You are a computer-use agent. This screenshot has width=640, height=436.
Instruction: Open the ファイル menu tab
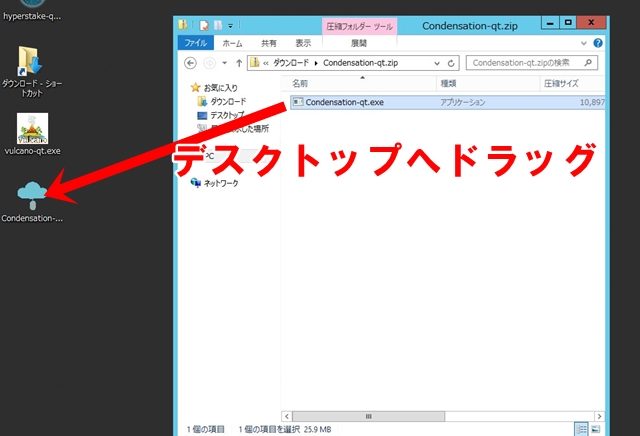196,43
